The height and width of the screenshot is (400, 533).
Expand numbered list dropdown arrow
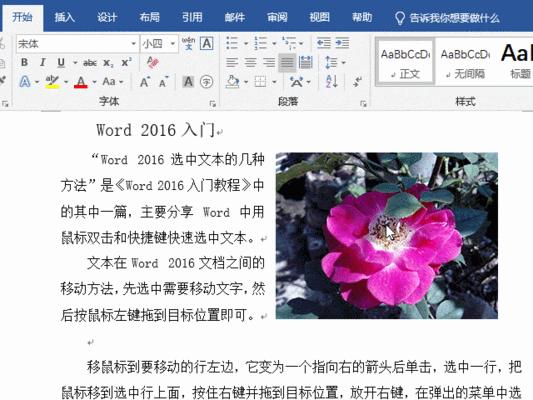point(274,44)
